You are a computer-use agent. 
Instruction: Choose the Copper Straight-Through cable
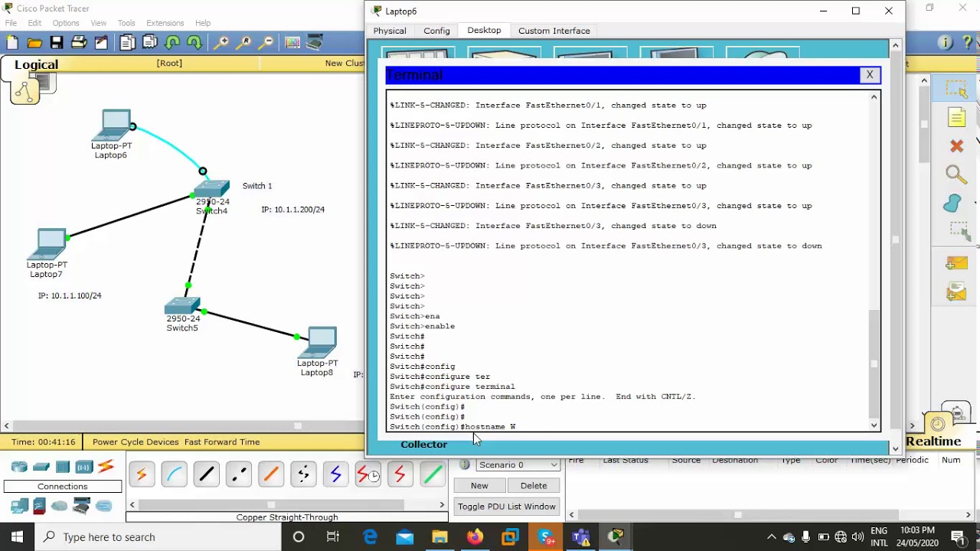point(206,474)
